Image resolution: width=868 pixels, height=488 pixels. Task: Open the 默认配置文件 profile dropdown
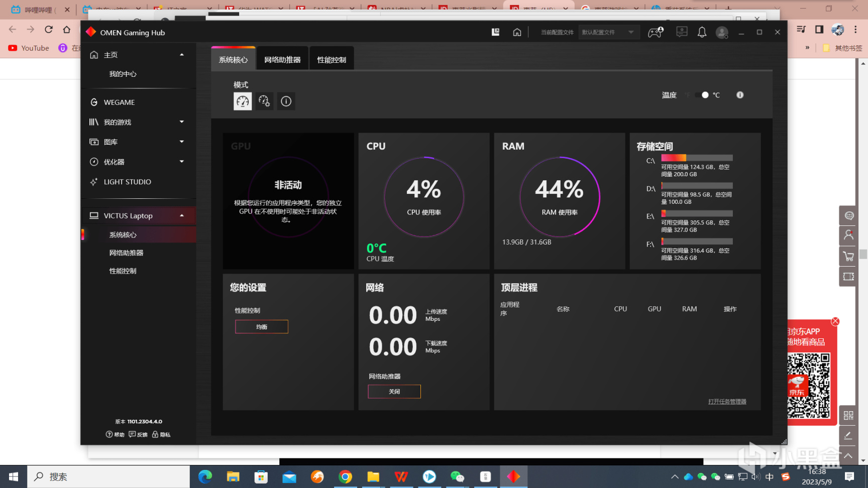(x=609, y=32)
